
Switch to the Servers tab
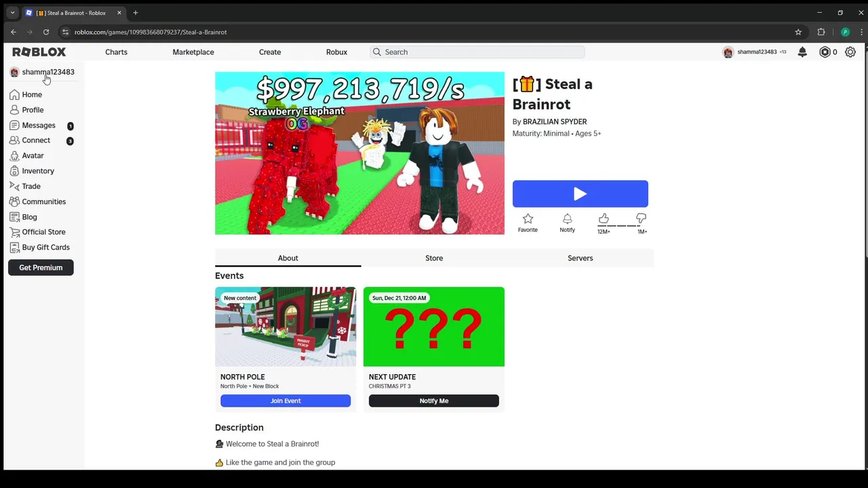580,258
